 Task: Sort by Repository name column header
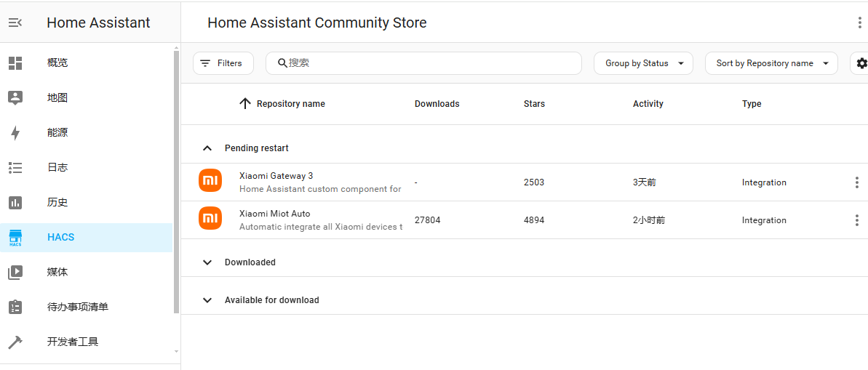tap(290, 103)
